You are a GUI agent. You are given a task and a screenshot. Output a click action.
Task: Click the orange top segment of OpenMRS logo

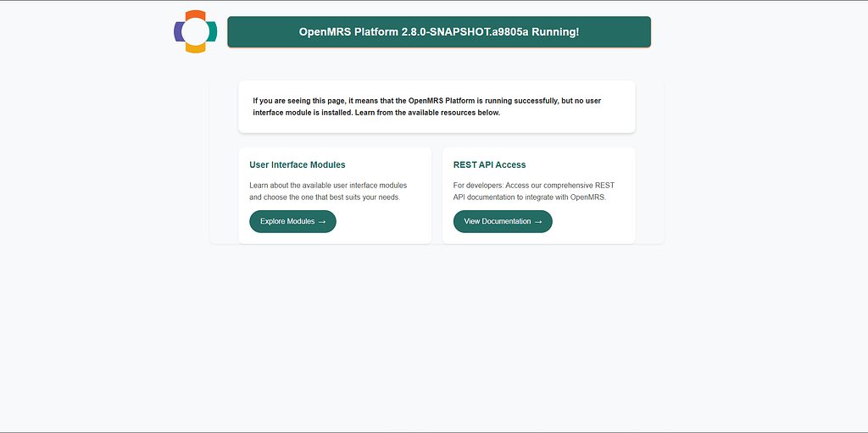pyautogui.click(x=196, y=14)
